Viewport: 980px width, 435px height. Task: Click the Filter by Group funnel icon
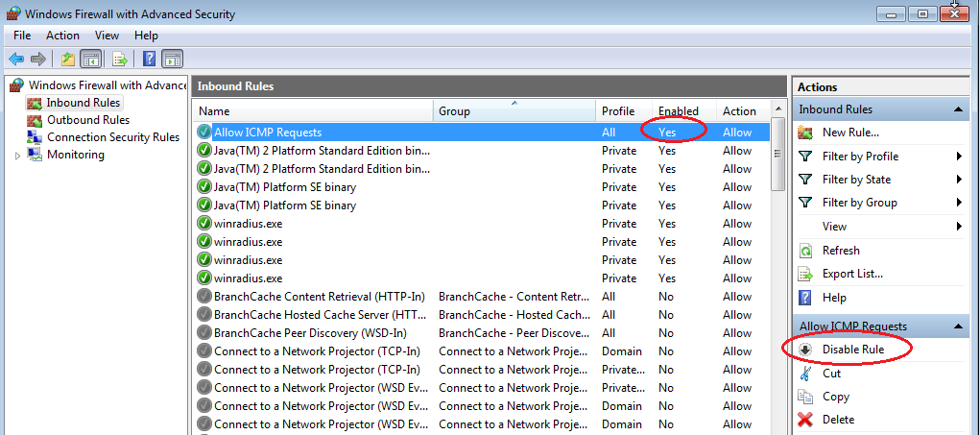(806, 203)
